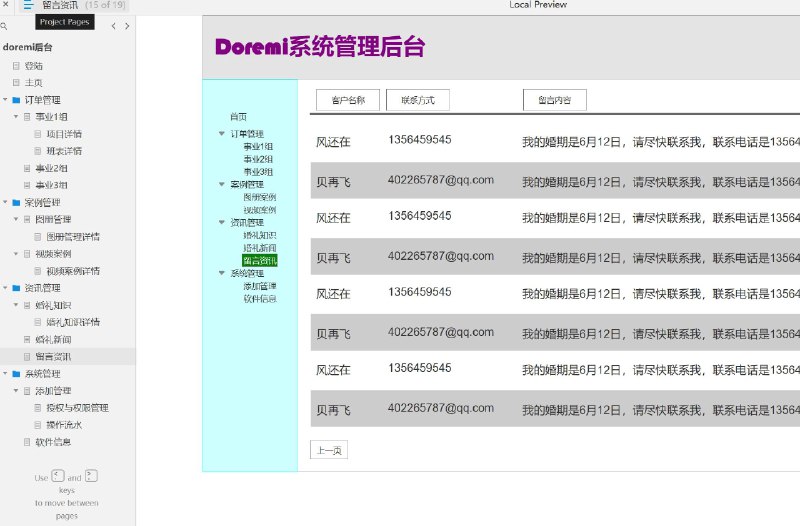Click the page icon beside 操作流水

tap(38, 425)
